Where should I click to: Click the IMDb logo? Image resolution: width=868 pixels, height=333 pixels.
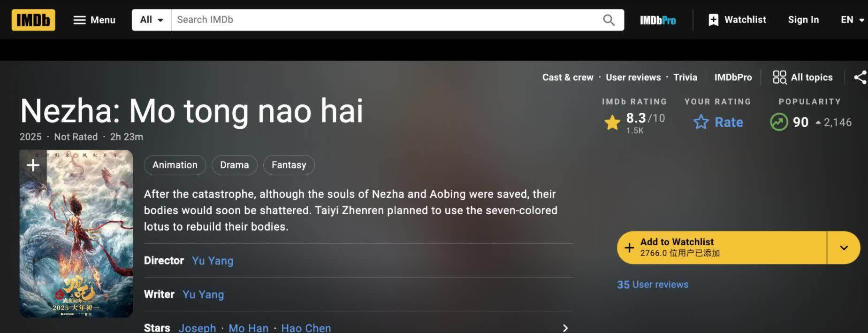(33, 20)
